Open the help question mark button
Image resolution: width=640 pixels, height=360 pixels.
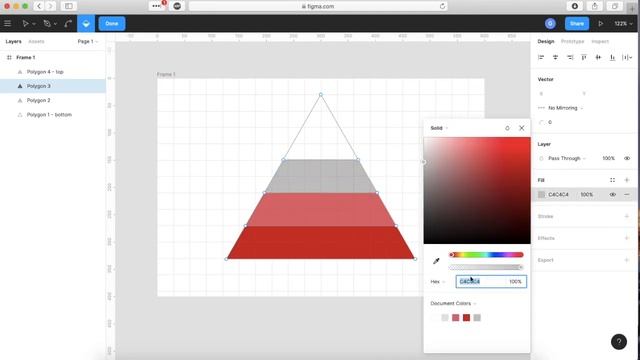[619, 342]
